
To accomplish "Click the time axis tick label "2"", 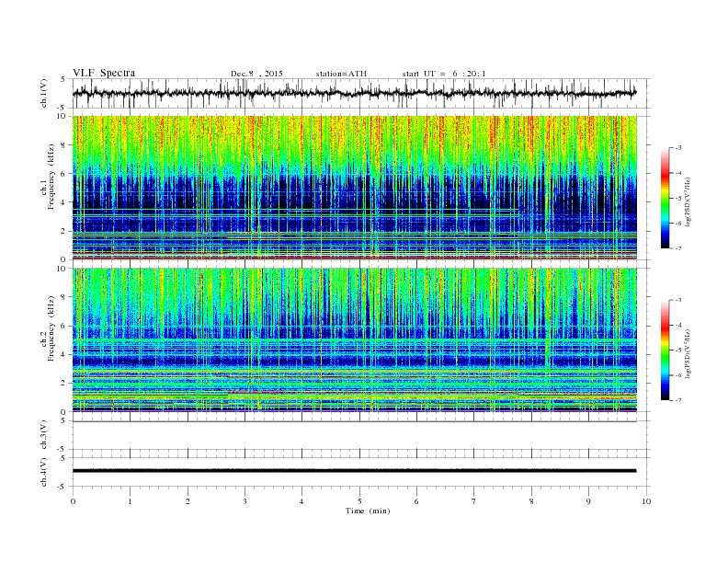I will coord(188,501).
